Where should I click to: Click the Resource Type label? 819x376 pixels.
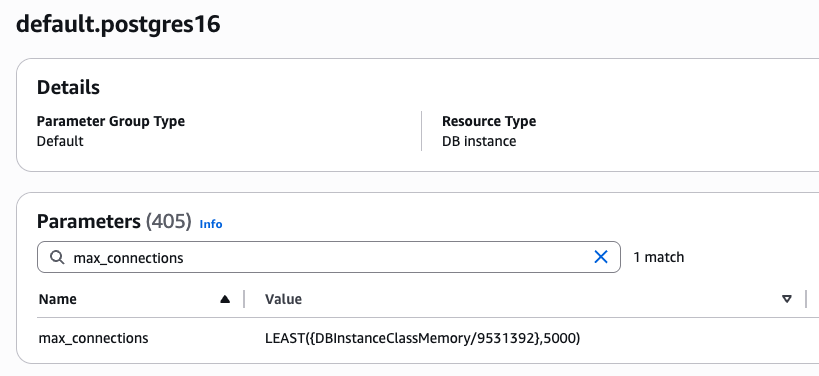tap(489, 121)
